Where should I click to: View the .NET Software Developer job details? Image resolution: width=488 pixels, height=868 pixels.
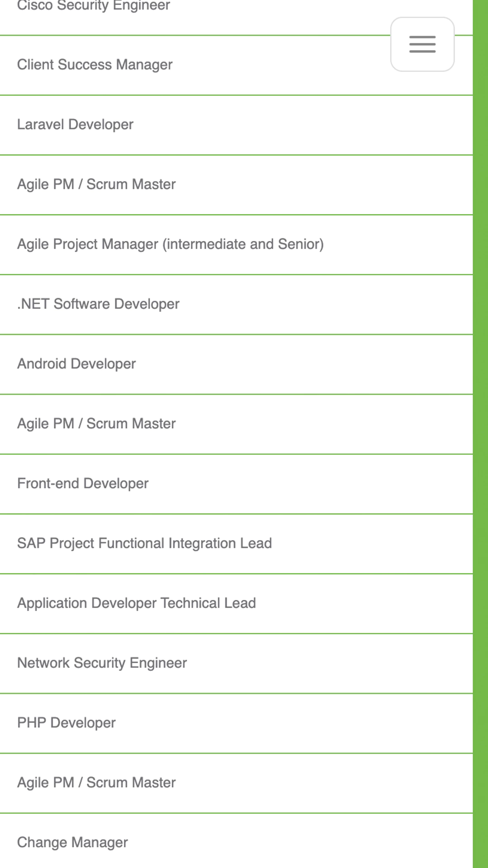[x=98, y=304]
